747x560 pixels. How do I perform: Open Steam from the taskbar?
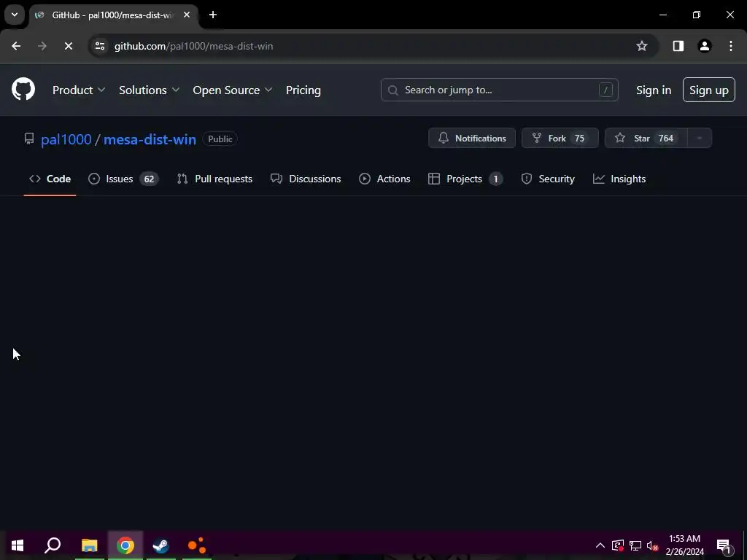point(160,545)
